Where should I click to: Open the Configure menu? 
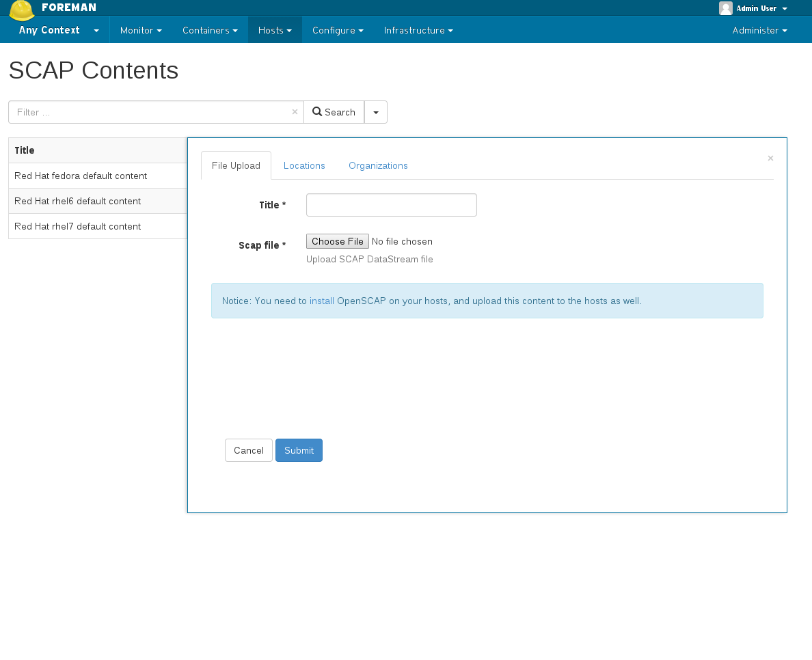click(338, 30)
